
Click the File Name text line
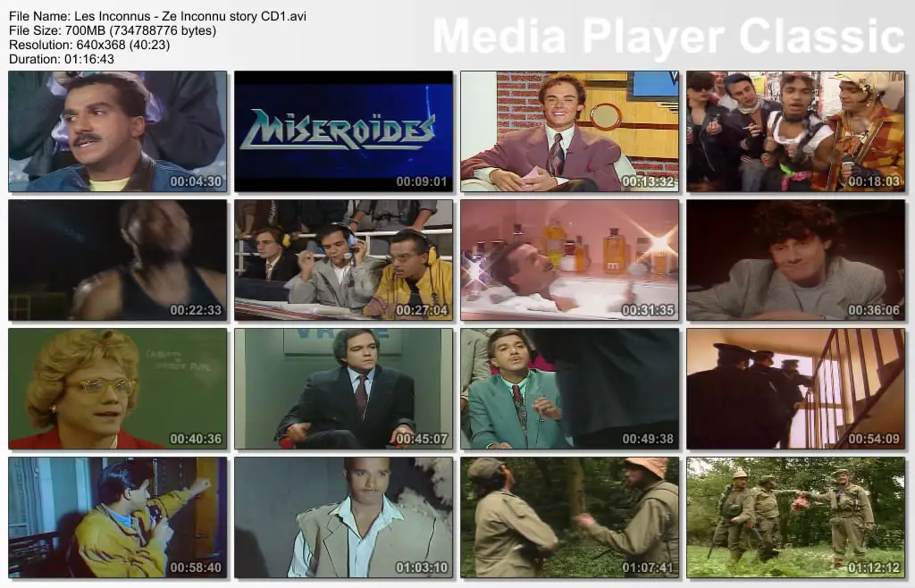(157, 16)
